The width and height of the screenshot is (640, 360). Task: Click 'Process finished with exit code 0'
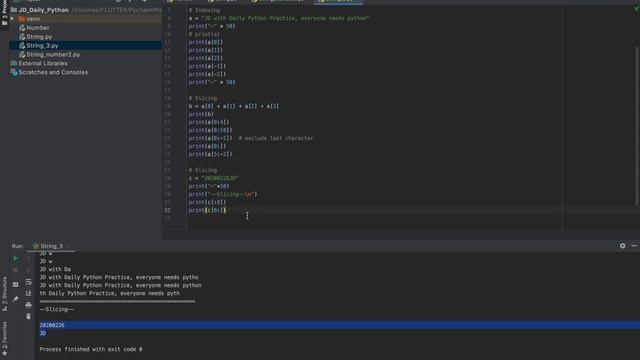point(91,349)
